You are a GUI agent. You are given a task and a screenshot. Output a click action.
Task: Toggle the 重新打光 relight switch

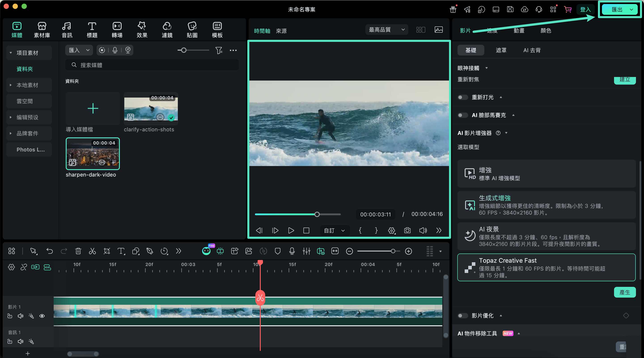[x=462, y=97]
